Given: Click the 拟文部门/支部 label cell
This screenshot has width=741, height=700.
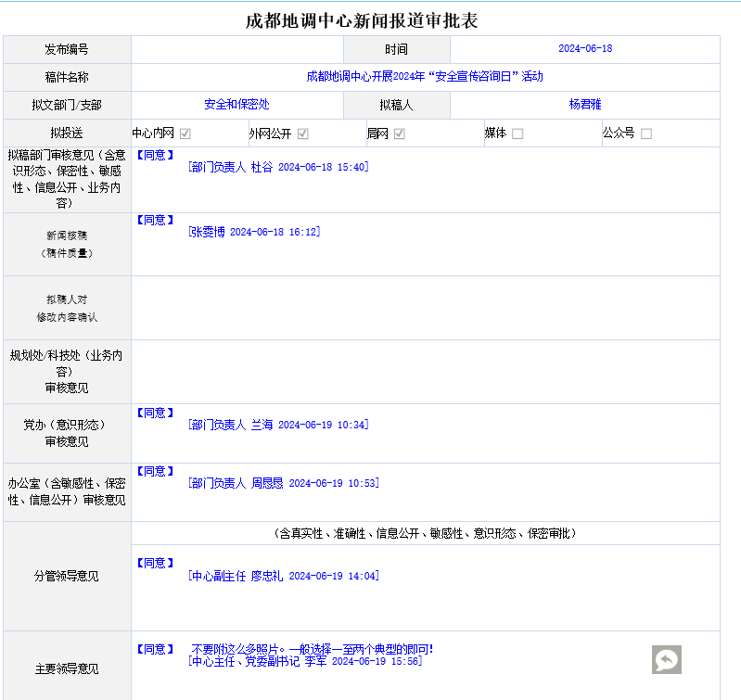Looking at the screenshot, I should click(67, 105).
